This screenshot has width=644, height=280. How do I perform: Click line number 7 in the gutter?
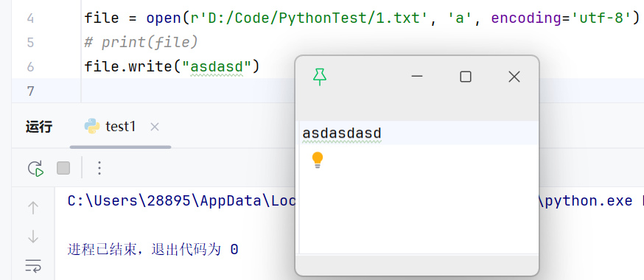(x=30, y=91)
